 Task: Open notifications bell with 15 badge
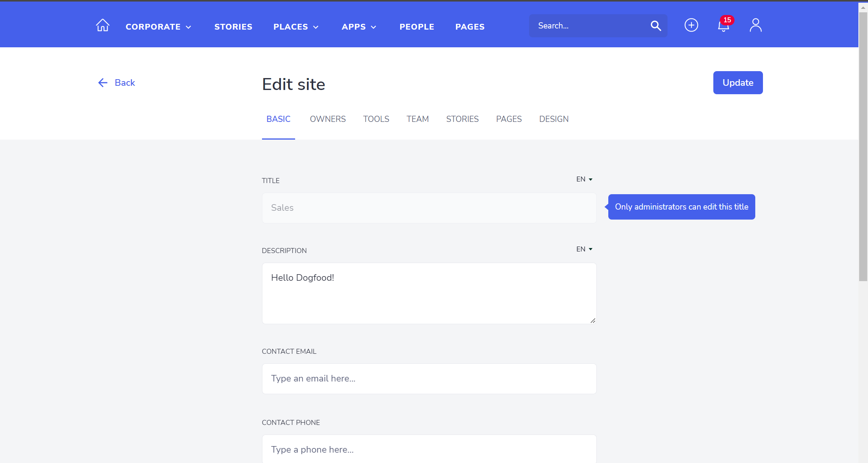[724, 25]
